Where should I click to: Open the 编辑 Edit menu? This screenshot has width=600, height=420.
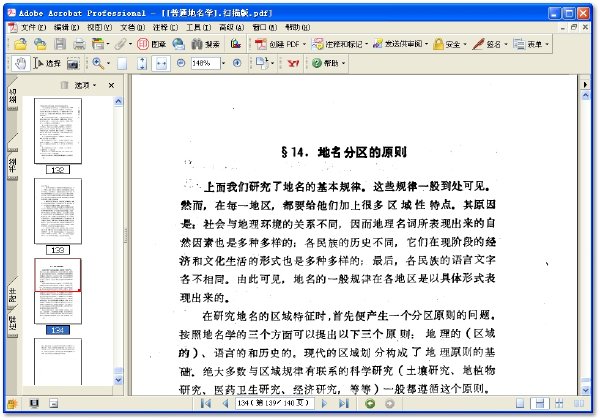pyautogui.click(x=66, y=27)
